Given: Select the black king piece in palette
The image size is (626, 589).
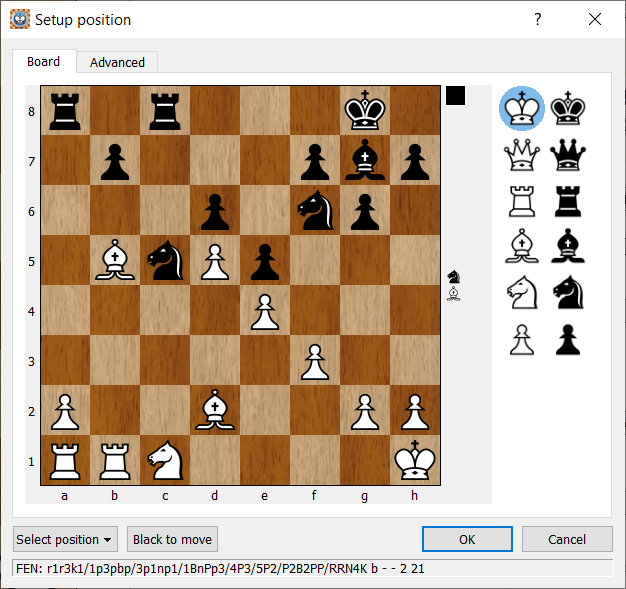Looking at the screenshot, I should tap(568, 108).
